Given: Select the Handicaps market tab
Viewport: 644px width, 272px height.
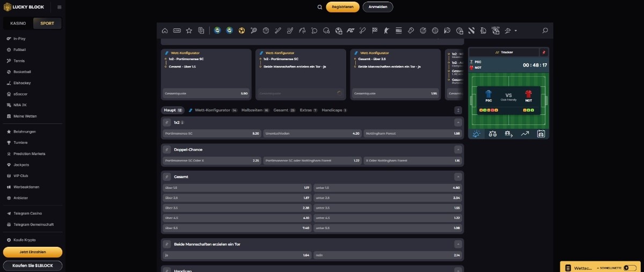Looking at the screenshot, I should pyautogui.click(x=334, y=110).
